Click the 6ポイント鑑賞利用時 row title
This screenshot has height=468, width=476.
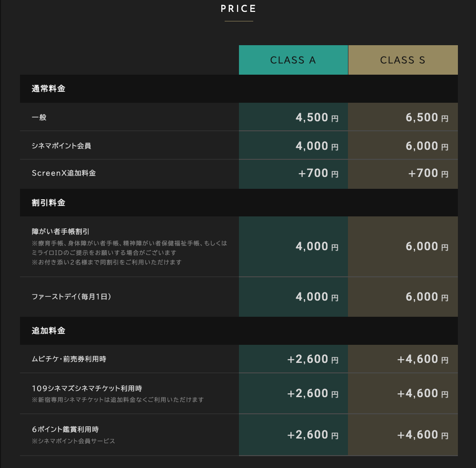tap(65, 429)
